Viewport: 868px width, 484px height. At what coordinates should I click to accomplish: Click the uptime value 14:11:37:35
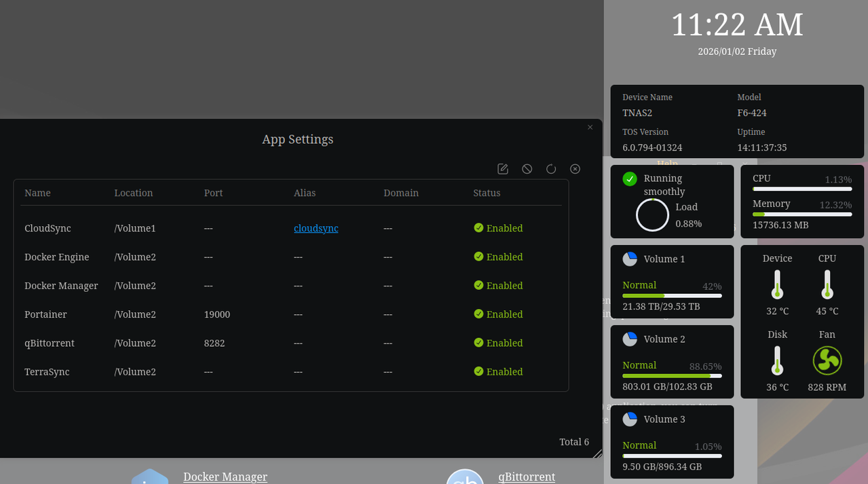point(762,147)
